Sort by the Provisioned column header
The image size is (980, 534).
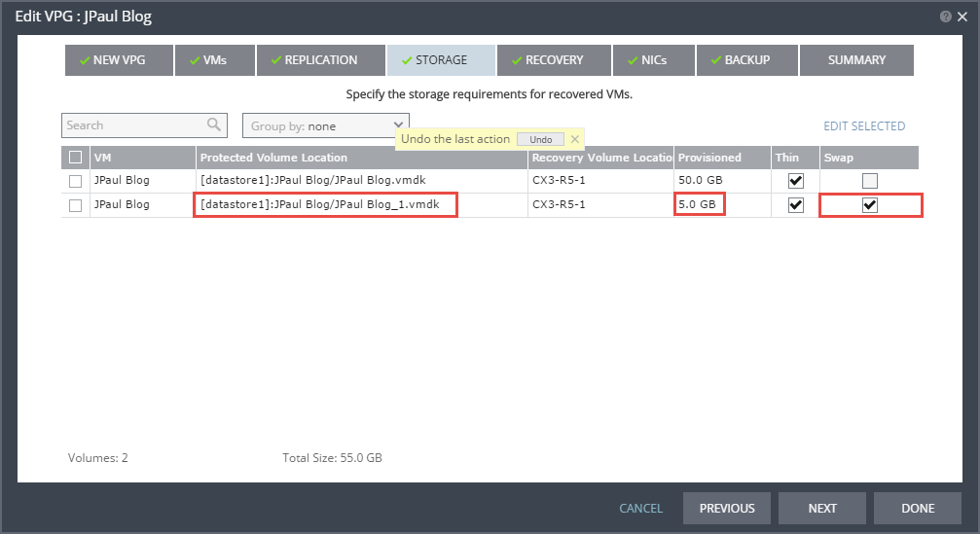(x=709, y=158)
